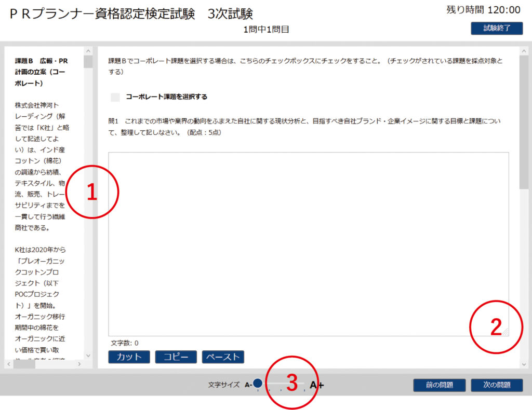Click the right arrow of the left panel's horizontal scrollbar
The height and width of the screenshot is (410, 532).
[x=79, y=364]
